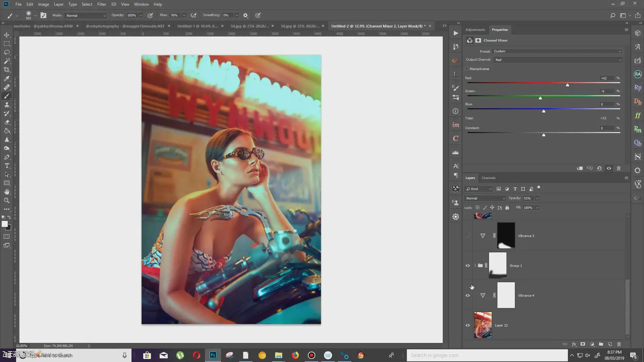Select the Lasso tool
Image resolution: width=644 pixels, height=362 pixels.
click(7, 52)
